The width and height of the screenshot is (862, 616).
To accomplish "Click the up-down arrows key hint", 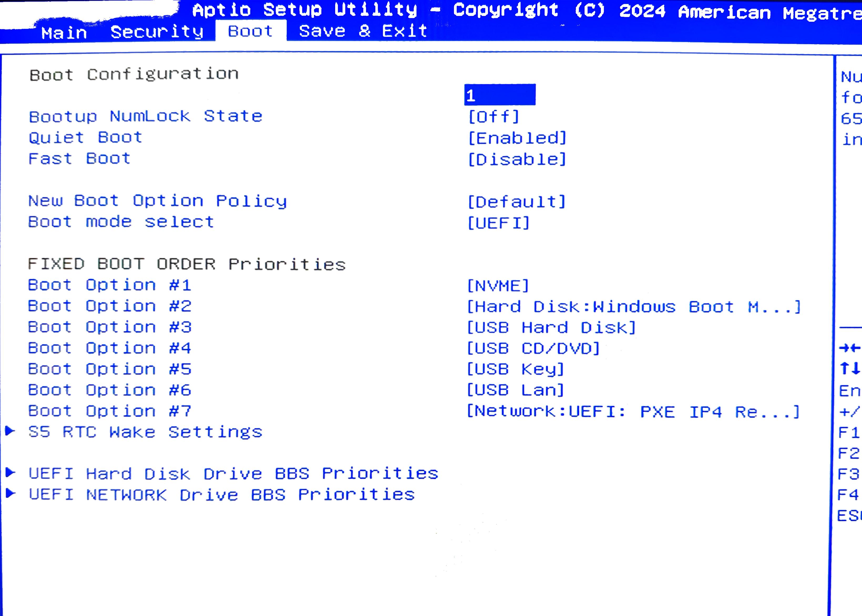I will pos(850,368).
